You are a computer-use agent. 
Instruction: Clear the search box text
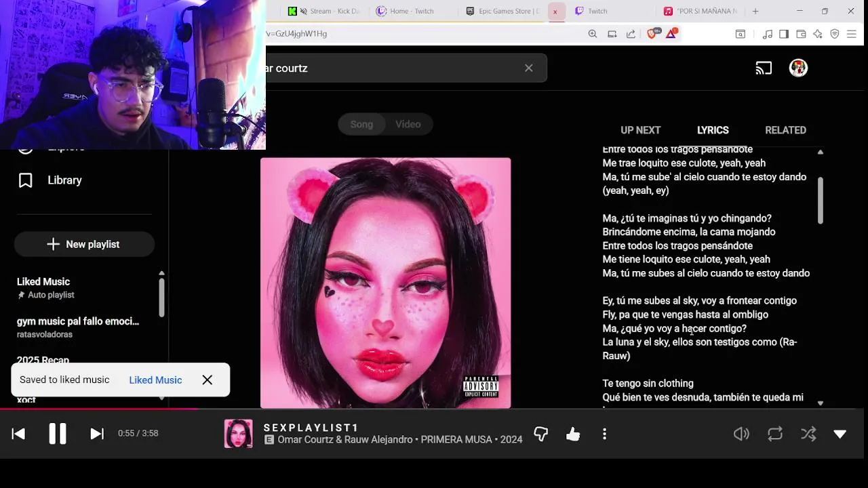pos(529,68)
